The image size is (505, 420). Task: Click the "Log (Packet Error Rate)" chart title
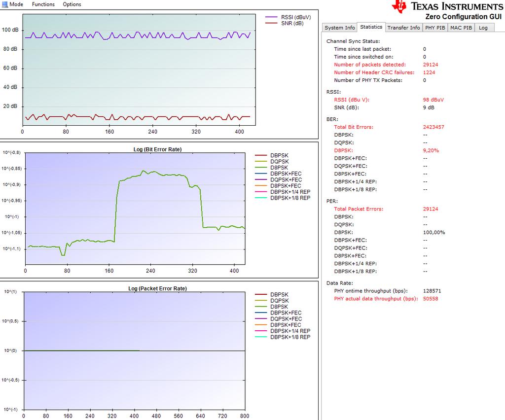coord(157,288)
